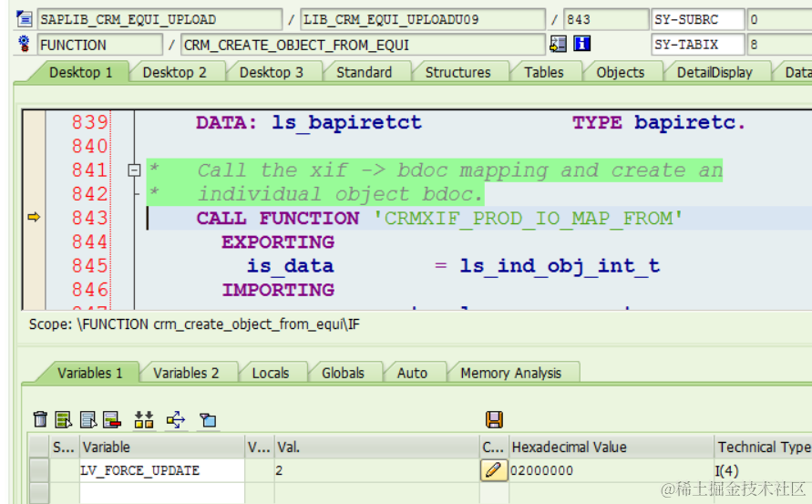Click the blue deselect-all rows icon
The image size is (812, 504).
tap(88, 419)
